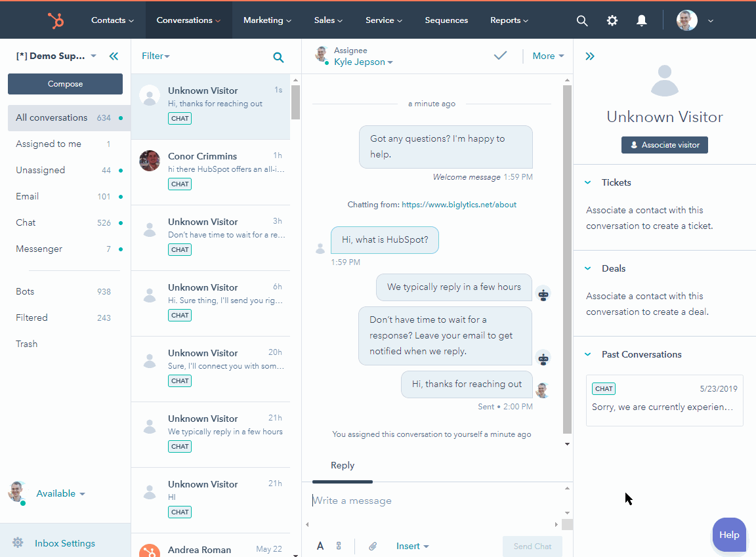The height and width of the screenshot is (557, 756).
Task: Open text formatting options 'A' icon
Action: (320, 546)
